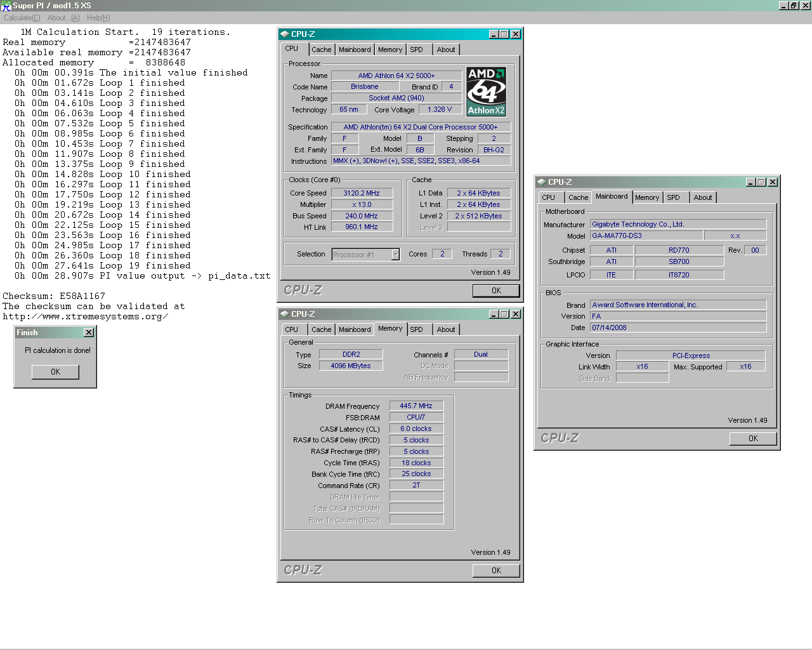The image size is (812, 650).
Task: Click the Package field Socket AM2 (940)
Action: [396, 98]
